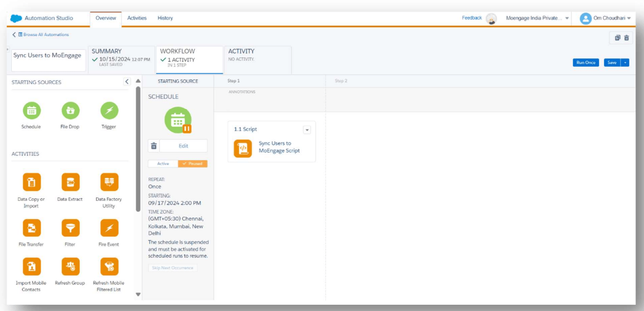Click Skip Next Occurrence button
Image resolution: width=644 pixels, height=311 pixels.
(x=173, y=268)
